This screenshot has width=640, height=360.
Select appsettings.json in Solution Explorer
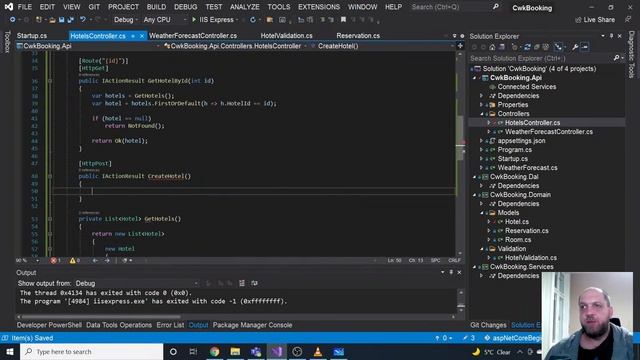tap(521, 141)
